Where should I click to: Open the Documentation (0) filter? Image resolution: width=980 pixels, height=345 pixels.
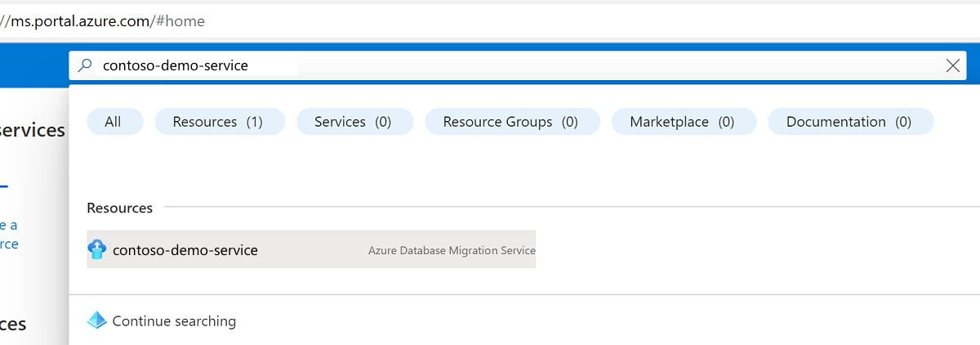coord(849,122)
